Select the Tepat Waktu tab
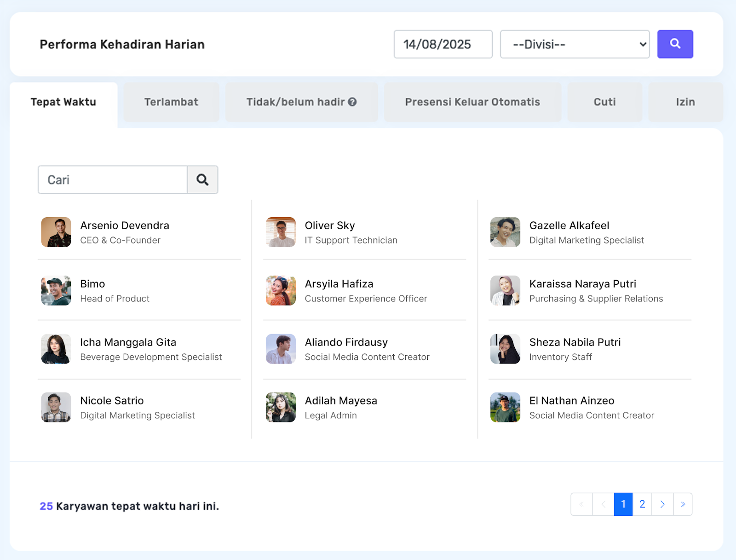Viewport: 736px width, 560px height. 63,102
